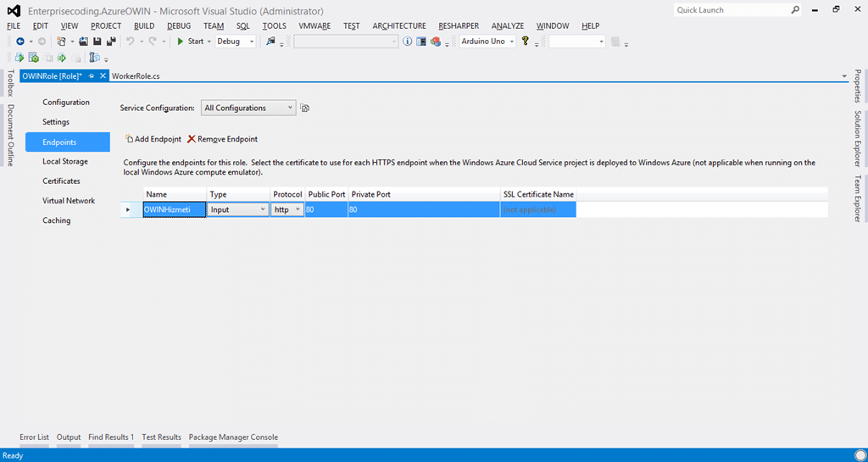Click the green Start play icon
Screen dimensions: 868x462
(181, 42)
